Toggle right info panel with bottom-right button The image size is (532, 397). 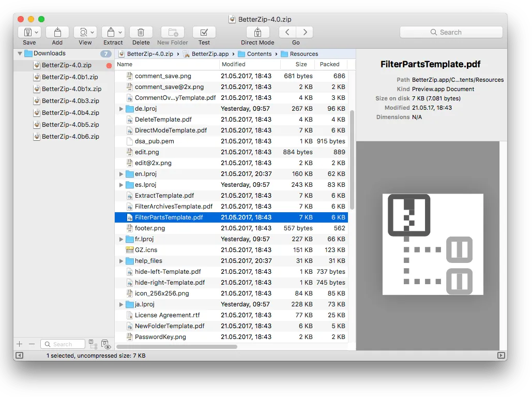(501, 355)
